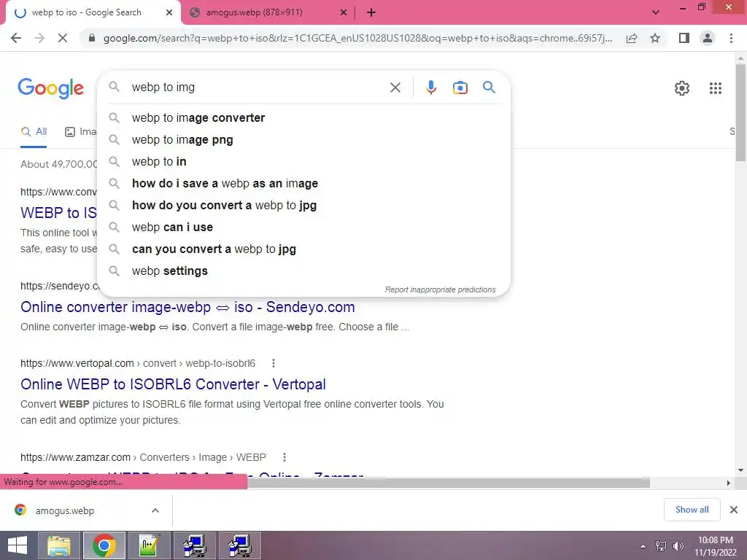
Task: Click the vertopal.com URL breadcrumb
Action: coord(138,363)
